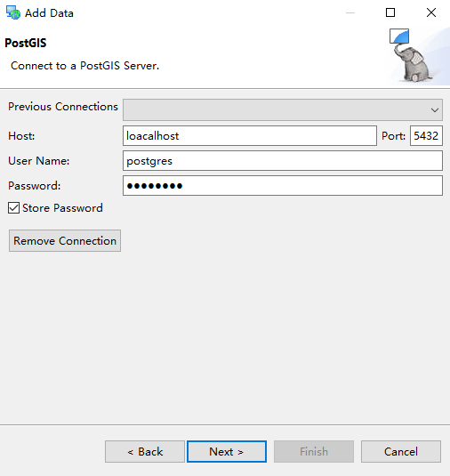Click the disabled Finish button

click(314, 452)
